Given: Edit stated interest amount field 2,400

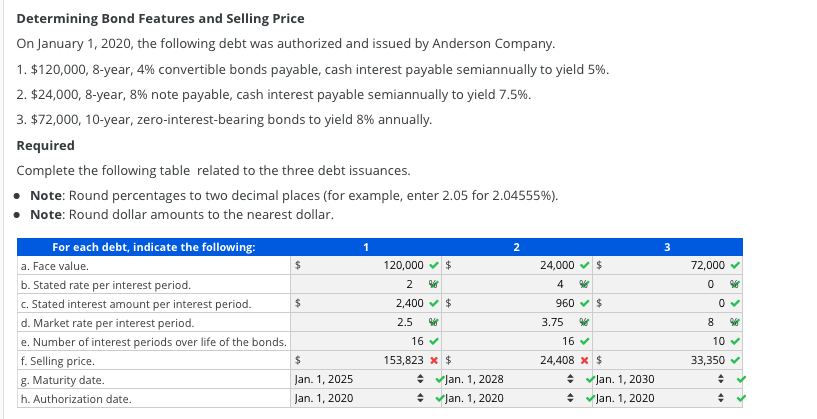Looking at the screenshot, I should pos(365,303).
